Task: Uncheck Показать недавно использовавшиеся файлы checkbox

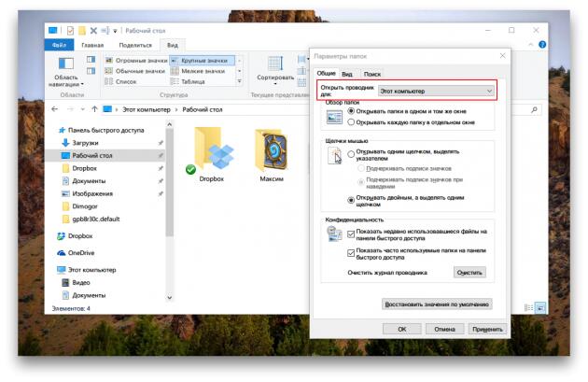Action: coord(352,234)
